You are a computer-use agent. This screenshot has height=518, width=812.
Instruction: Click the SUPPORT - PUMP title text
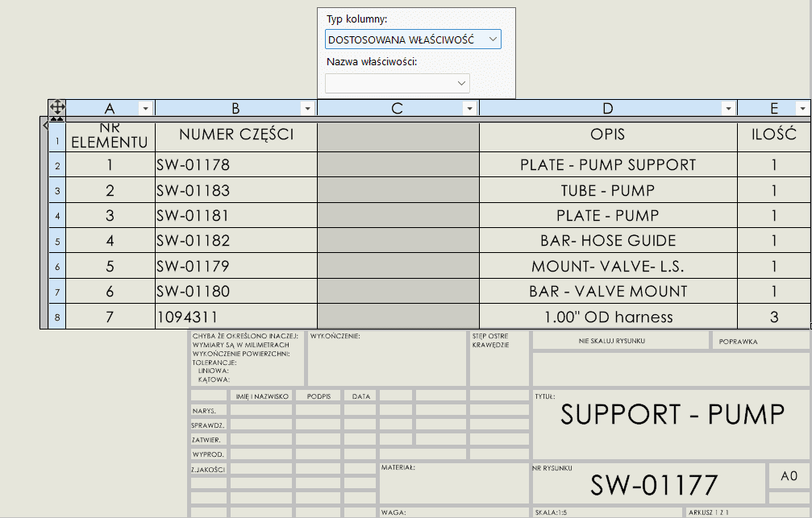(x=672, y=414)
